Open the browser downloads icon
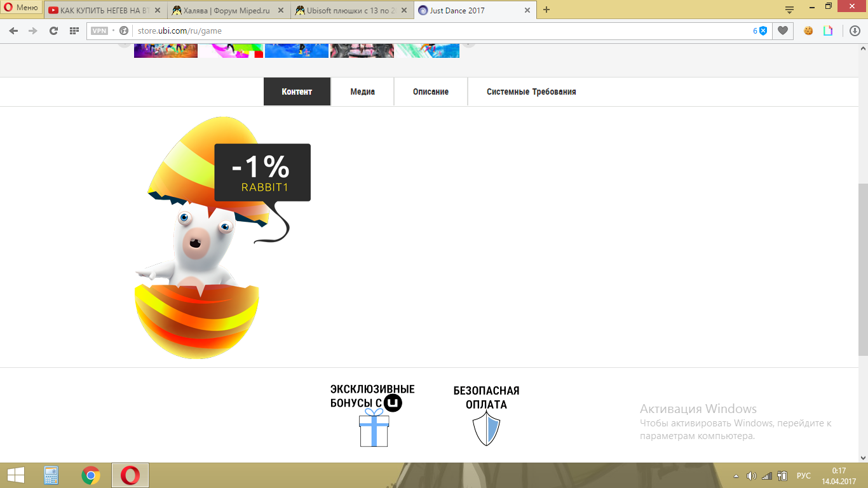This screenshot has height=488, width=868. 855,30
